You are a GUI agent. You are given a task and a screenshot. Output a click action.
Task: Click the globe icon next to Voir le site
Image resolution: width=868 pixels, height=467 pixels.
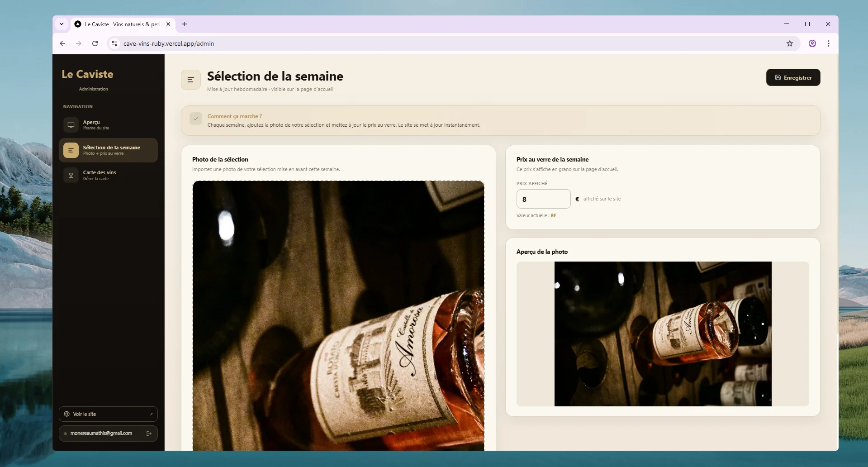pos(66,414)
